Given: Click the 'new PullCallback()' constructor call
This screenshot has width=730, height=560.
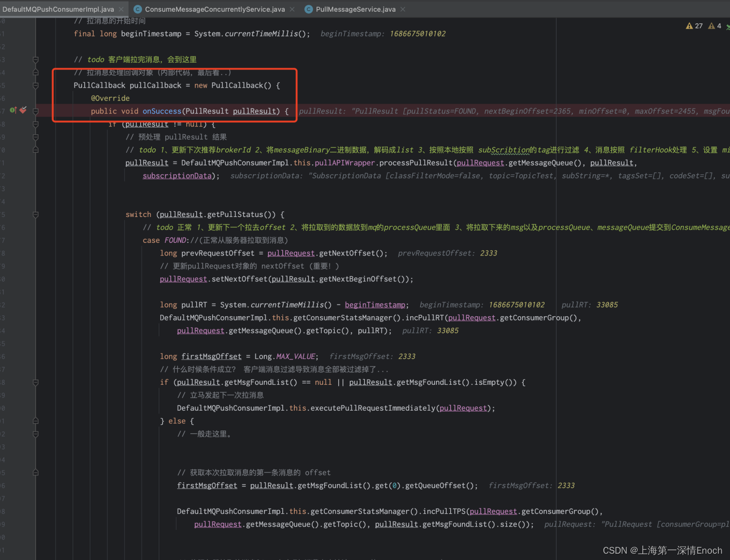Looking at the screenshot, I should pos(233,85).
